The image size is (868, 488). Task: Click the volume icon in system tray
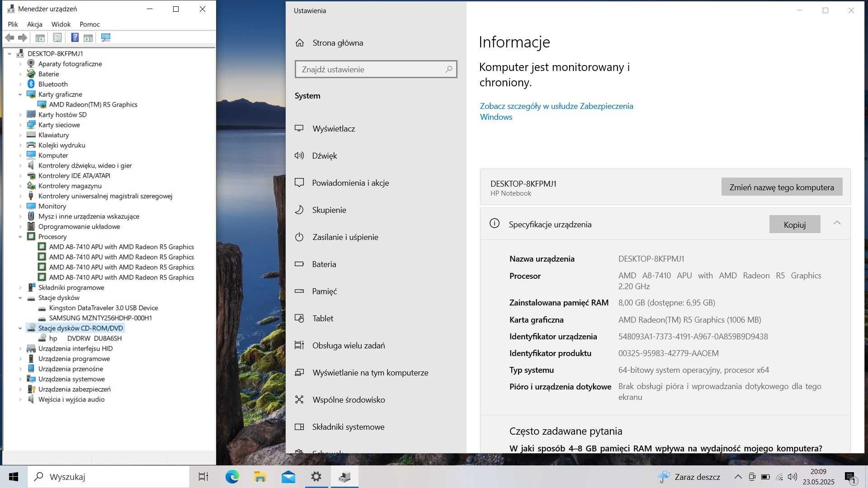point(792,477)
